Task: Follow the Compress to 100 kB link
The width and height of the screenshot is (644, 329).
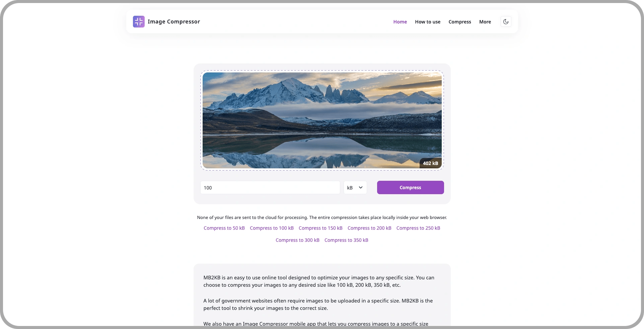Action: coord(272,228)
